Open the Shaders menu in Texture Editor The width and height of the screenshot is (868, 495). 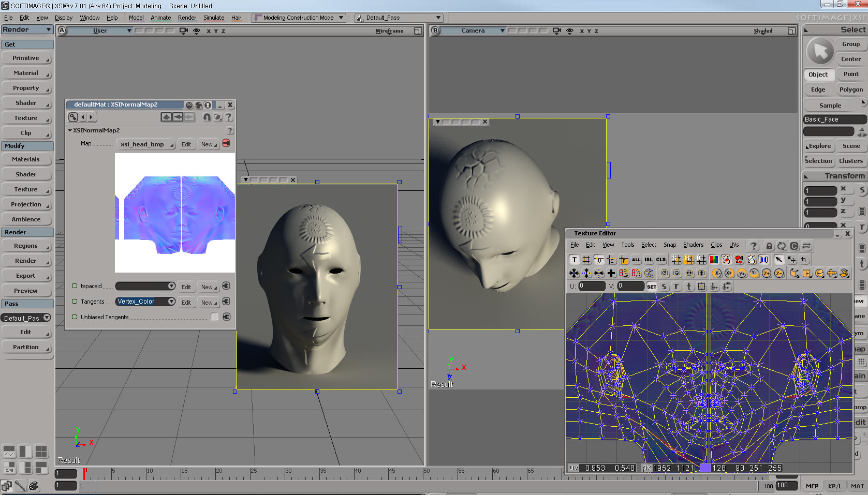point(693,245)
